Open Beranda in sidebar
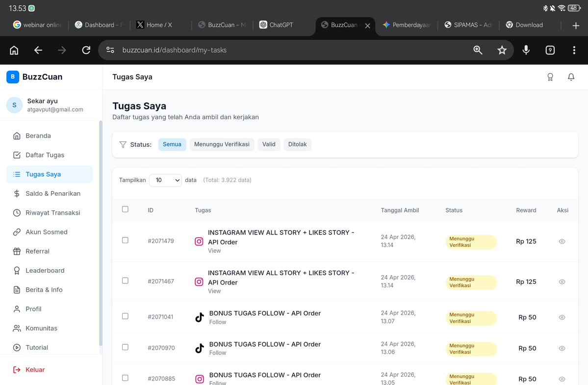 click(x=50, y=136)
